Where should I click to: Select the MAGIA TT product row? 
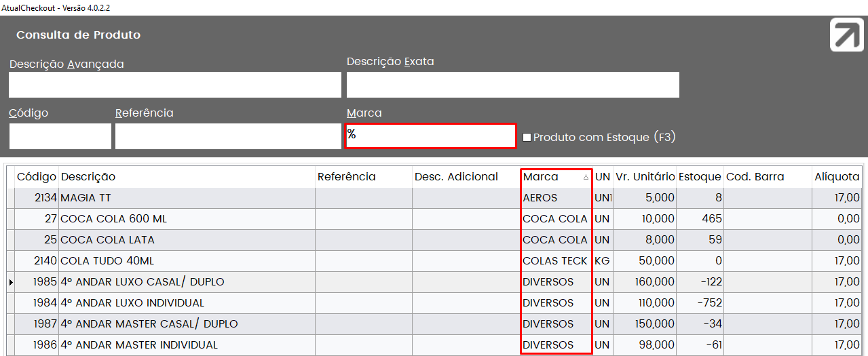tap(434, 198)
